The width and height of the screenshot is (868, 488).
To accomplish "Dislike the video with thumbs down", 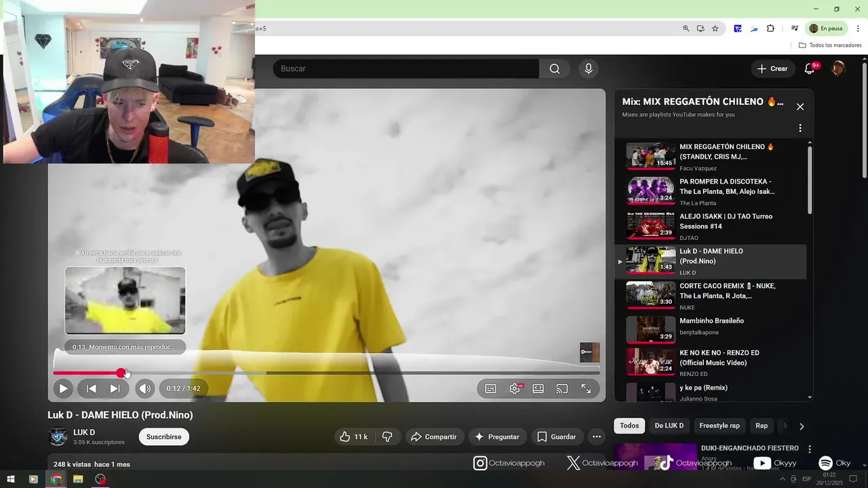I will click(x=387, y=436).
